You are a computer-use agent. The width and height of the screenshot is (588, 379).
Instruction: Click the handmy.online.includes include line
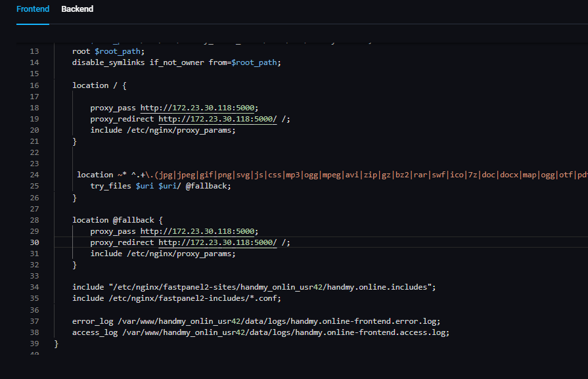254,287
